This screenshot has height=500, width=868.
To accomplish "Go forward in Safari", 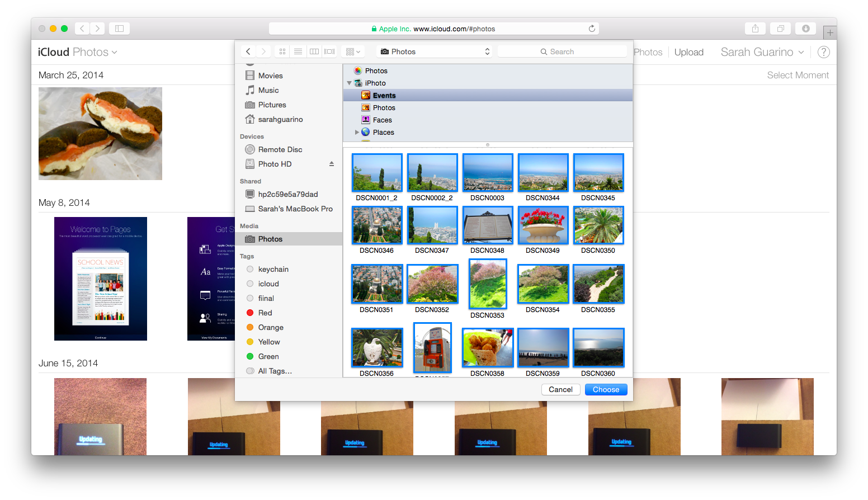I will [97, 29].
